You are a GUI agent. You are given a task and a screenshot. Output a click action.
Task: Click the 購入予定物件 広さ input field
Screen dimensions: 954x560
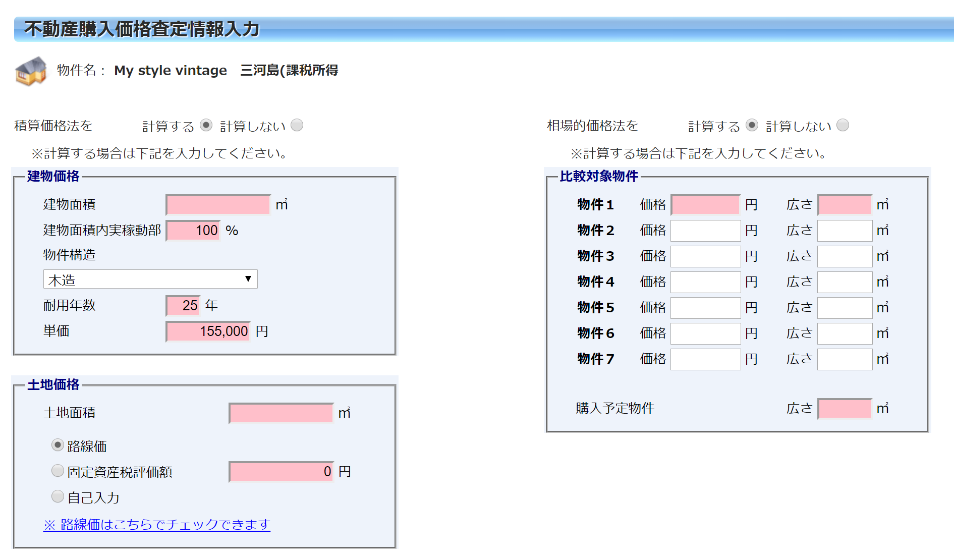tap(845, 409)
